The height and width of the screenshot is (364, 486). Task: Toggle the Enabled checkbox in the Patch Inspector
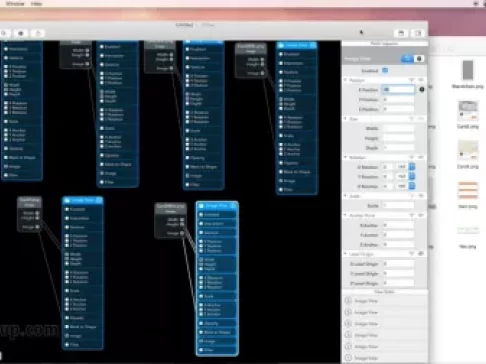click(385, 70)
